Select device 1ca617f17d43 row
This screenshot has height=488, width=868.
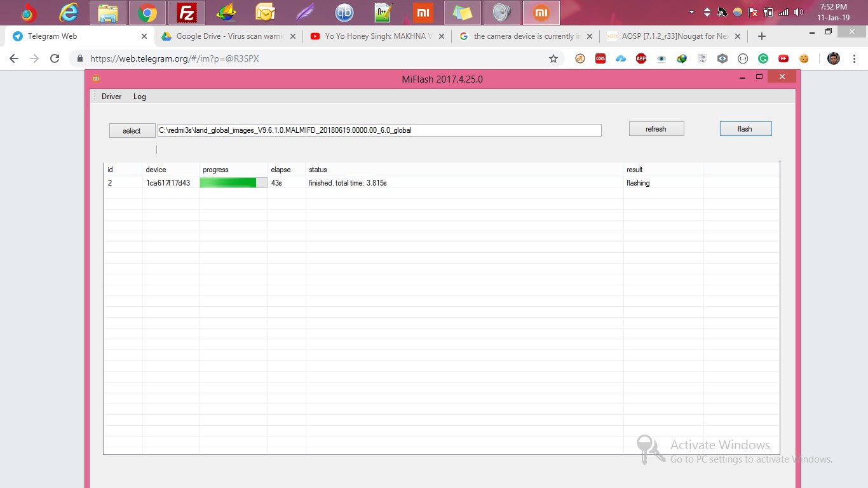pos(441,183)
